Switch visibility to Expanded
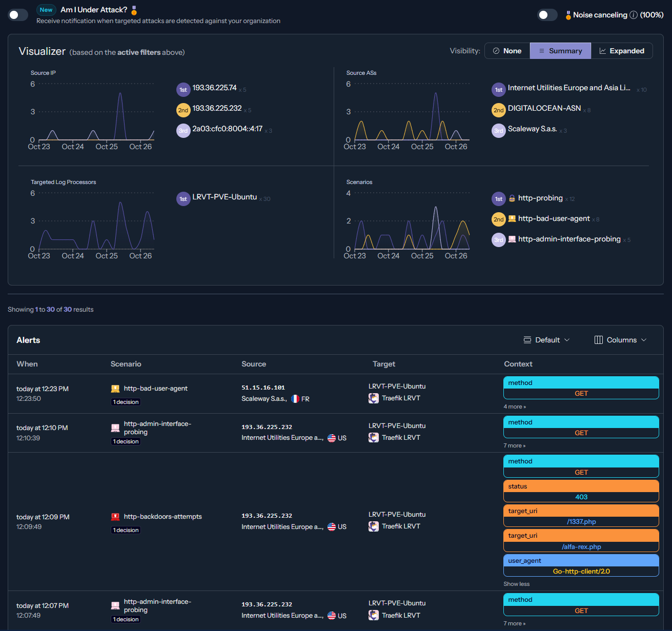The width and height of the screenshot is (672, 631). (622, 51)
